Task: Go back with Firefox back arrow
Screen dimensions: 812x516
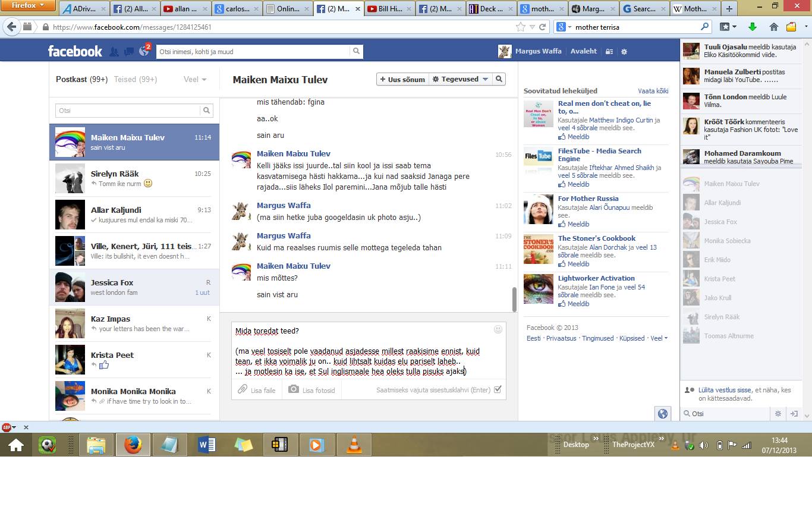Action: pos(11,27)
